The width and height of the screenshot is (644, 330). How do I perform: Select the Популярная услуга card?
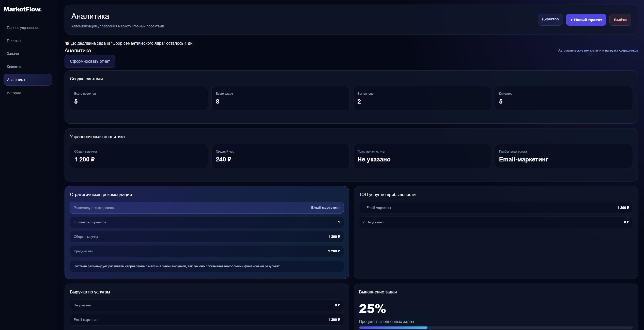click(422, 156)
